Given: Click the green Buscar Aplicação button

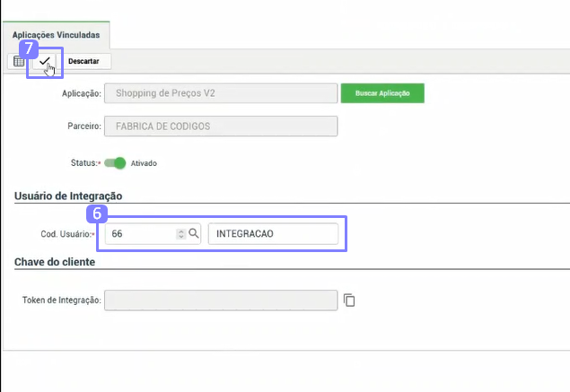Looking at the screenshot, I should 382,93.
